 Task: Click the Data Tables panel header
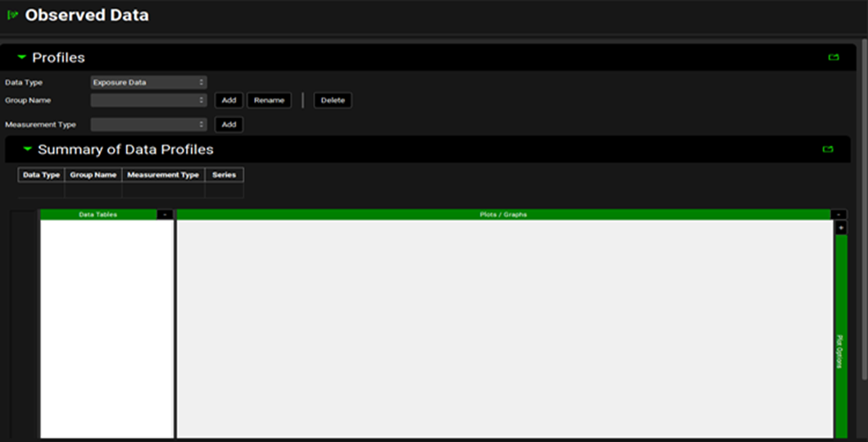point(98,215)
